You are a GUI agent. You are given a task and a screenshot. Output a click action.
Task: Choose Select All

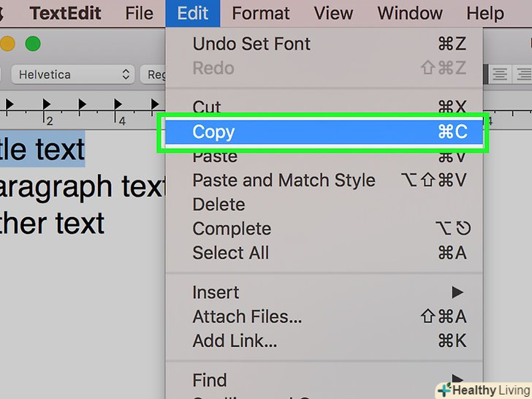tap(324, 253)
